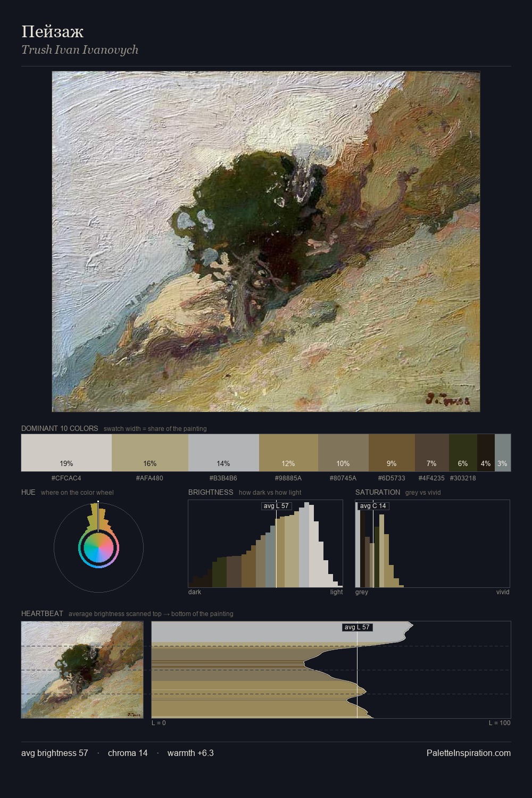This screenshot has height=798, width=532.
Task: Click the hex label '#CFCAC4'
Action: click(x=66, y=478)
